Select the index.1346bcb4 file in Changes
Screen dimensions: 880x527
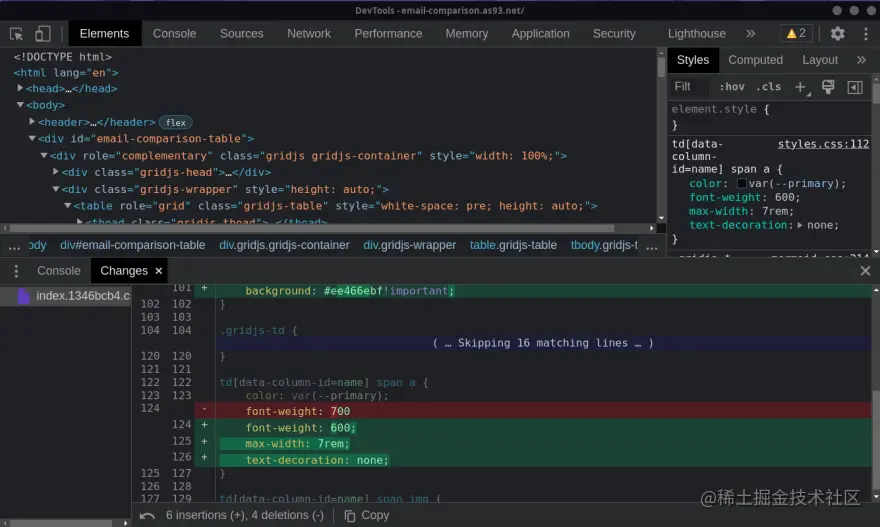point(66,296)
